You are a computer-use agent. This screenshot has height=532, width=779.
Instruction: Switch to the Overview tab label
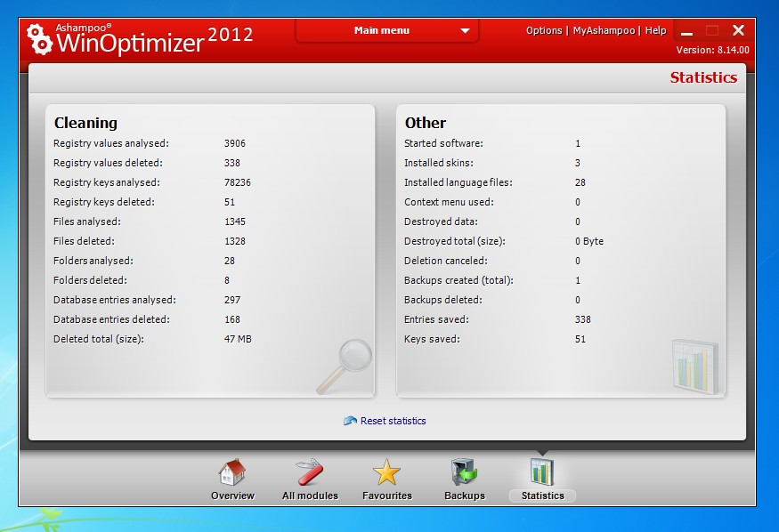[x=232, y=496]
